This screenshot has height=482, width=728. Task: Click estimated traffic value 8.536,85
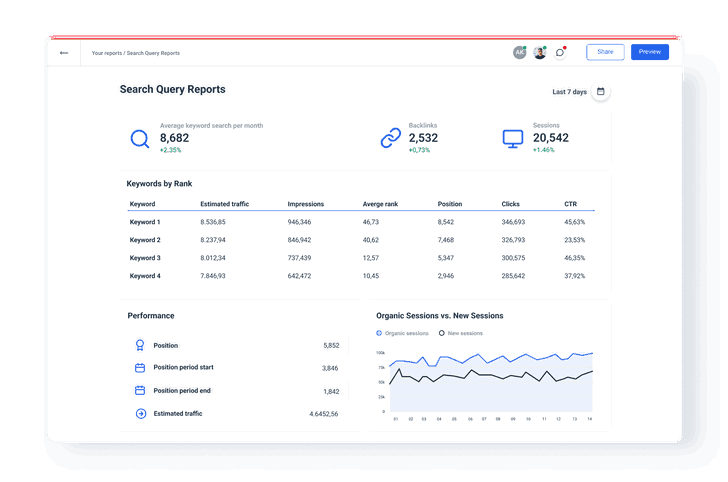pyautogui.click(x=213, y=222)
